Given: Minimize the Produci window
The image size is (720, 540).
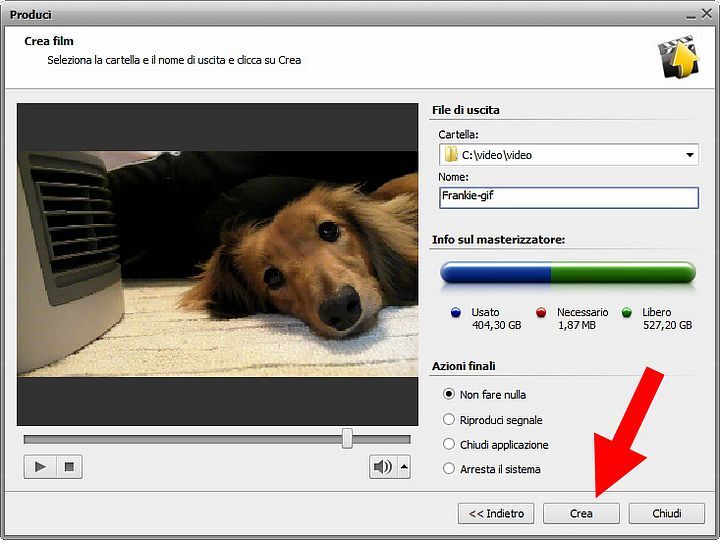Looking at the screenshot, I should click(x=691, y=16).
